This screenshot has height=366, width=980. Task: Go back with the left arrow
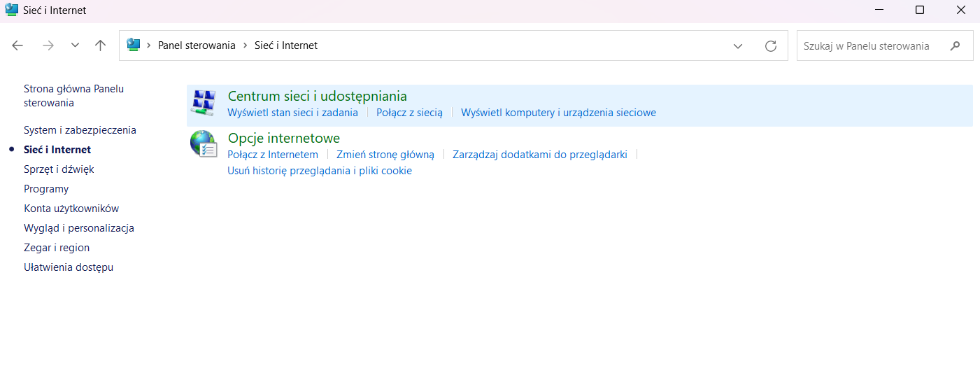18,45
